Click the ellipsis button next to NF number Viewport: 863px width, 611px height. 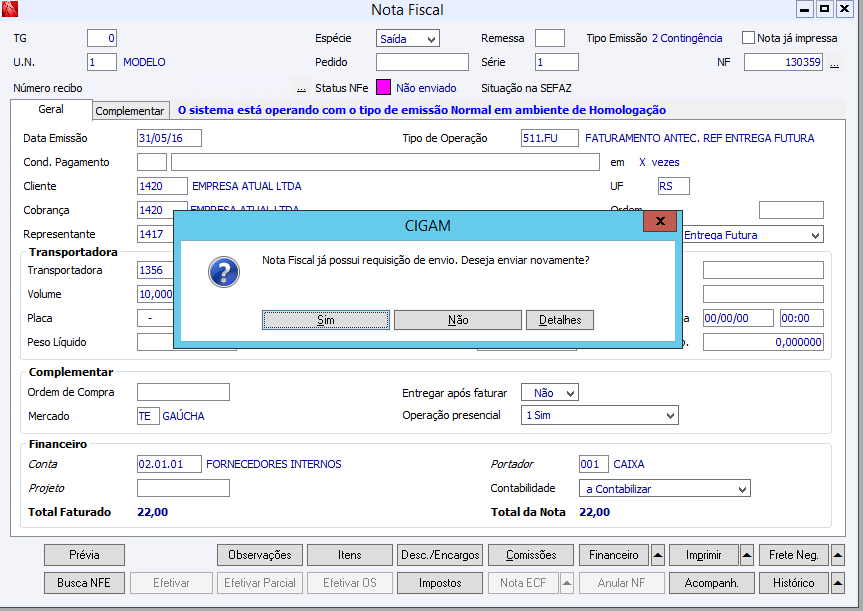[834, 63]
